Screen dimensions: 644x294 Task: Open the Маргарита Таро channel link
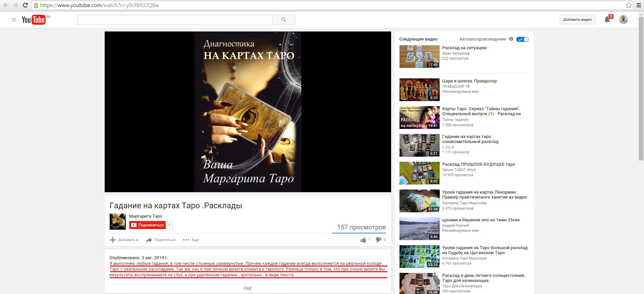tap(146, 216)
